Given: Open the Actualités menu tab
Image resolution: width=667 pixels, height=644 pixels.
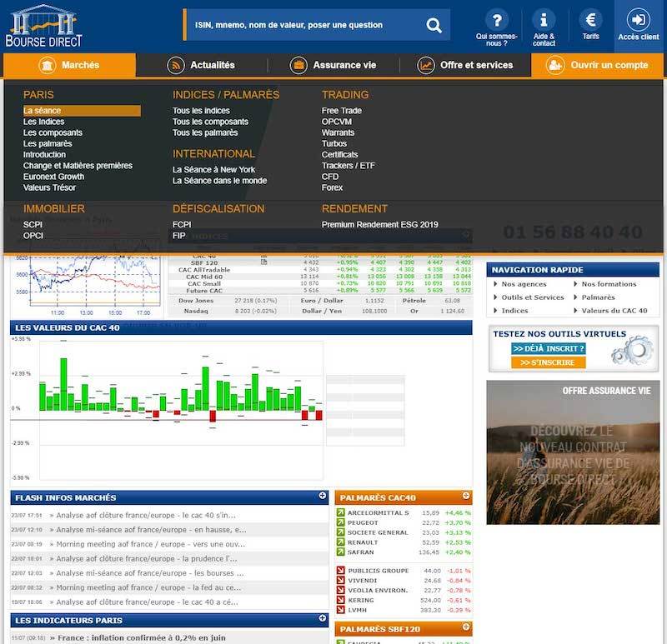Looking at the screenshot, I should coord(201,65).
